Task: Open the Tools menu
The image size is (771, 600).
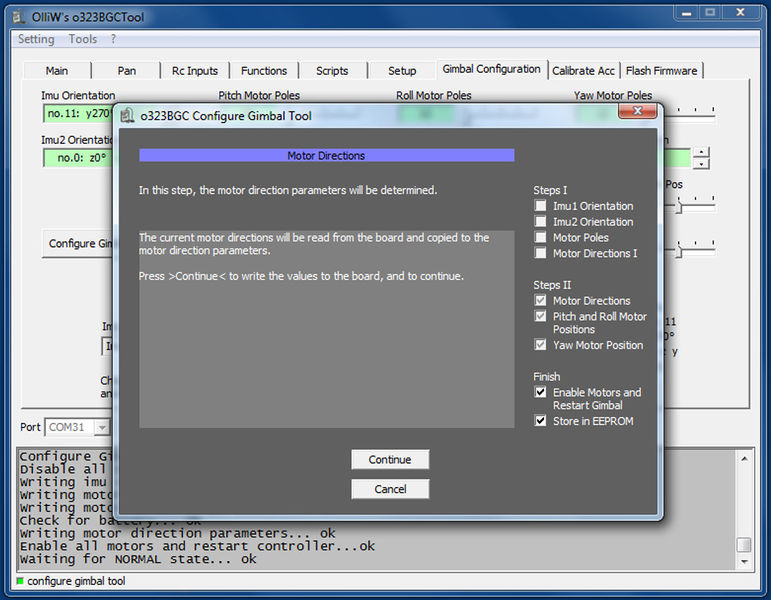Action: coord(83,39)
